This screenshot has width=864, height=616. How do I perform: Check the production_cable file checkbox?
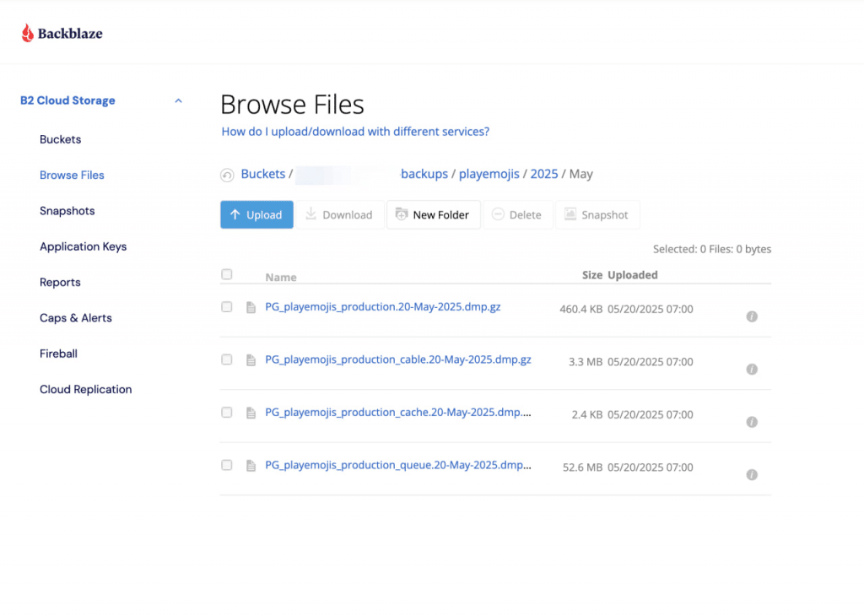click(x=226, y=359)
